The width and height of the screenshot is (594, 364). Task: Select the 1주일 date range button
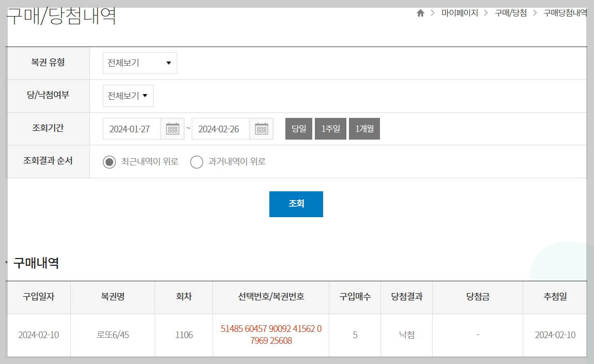330,128
